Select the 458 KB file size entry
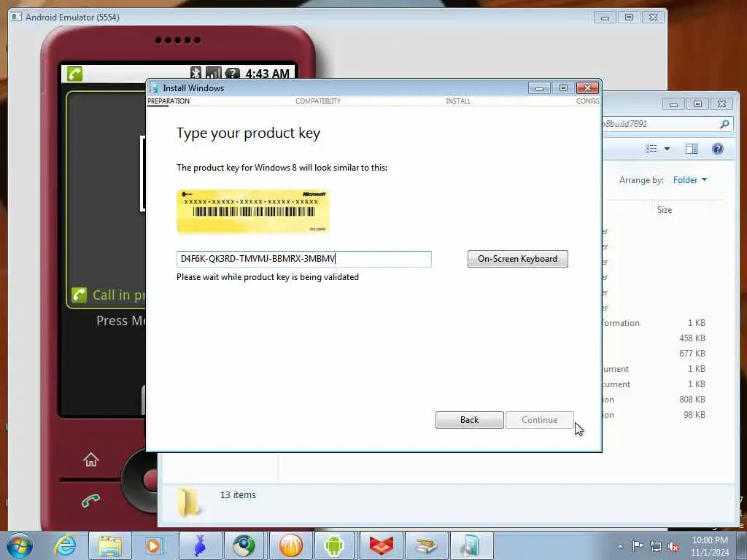Viewport: 747px width, 560px height. point(692,338)
